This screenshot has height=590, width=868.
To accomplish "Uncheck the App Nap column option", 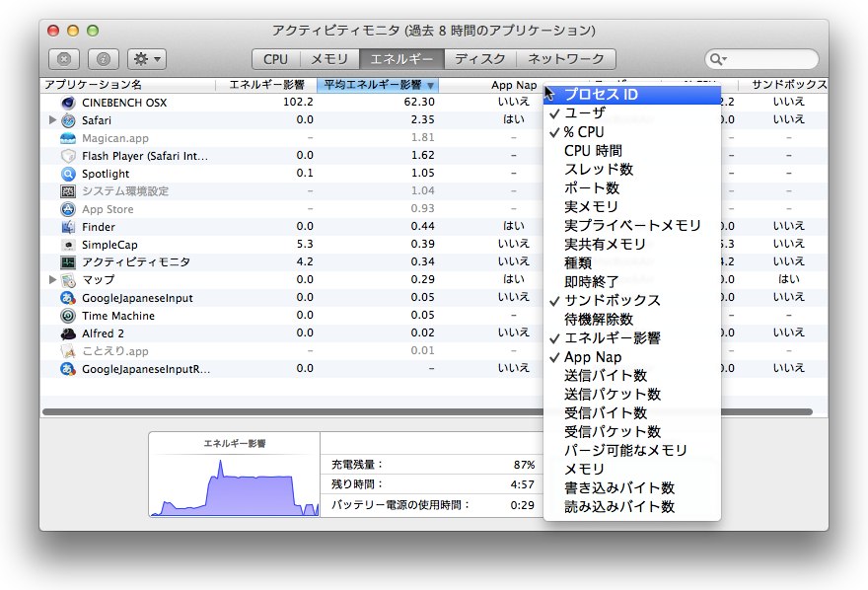I will 632,357.
